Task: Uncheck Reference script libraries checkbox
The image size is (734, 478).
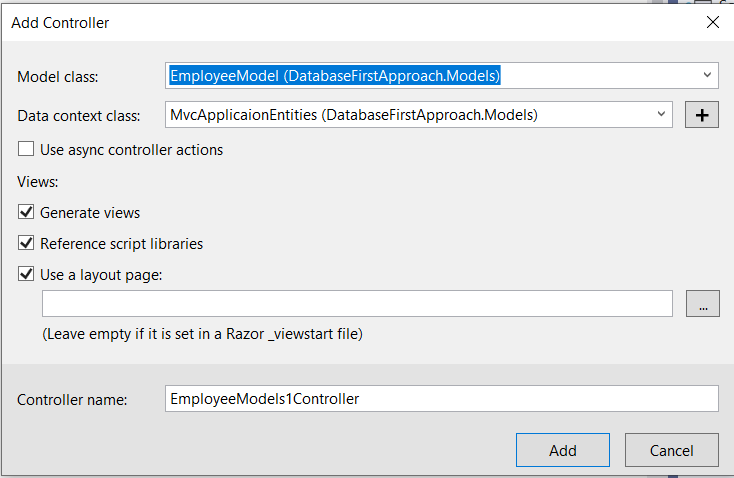Action: pos(26,243)
